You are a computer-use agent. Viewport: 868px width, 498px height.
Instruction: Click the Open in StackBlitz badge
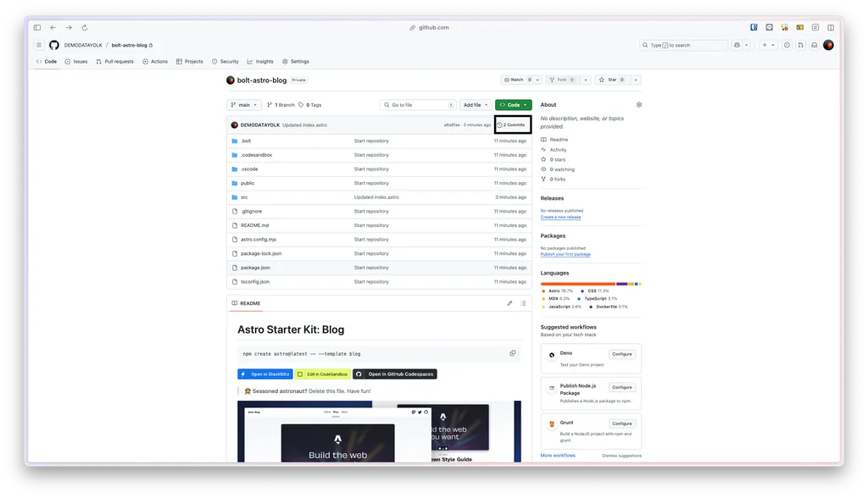tap(265, 374)
